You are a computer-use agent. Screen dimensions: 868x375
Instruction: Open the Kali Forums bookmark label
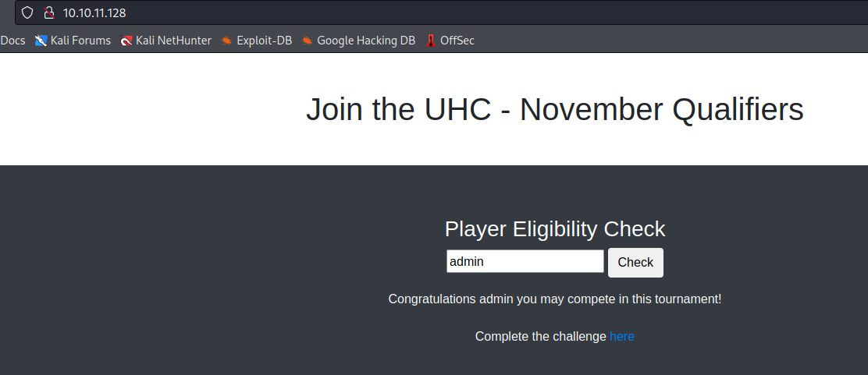point(80,41)
